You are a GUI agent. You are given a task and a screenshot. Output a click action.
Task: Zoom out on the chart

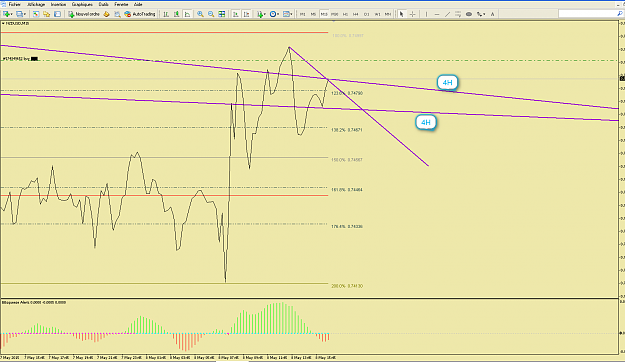[x=211, y=14]
